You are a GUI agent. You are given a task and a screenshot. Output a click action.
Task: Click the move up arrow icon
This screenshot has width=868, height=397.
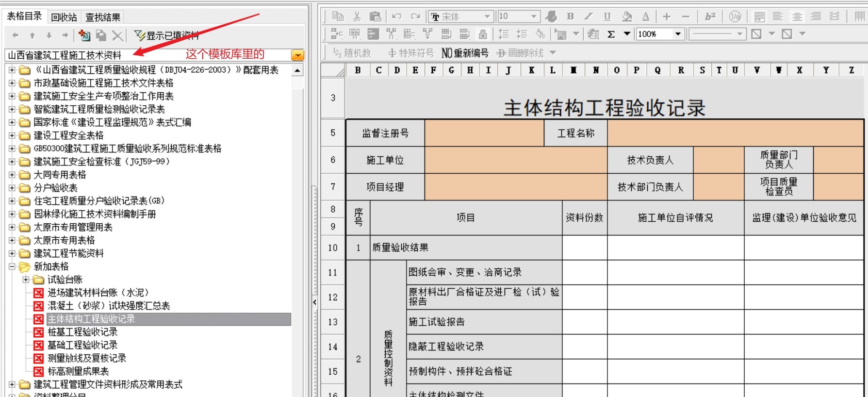tap(32, 35)
